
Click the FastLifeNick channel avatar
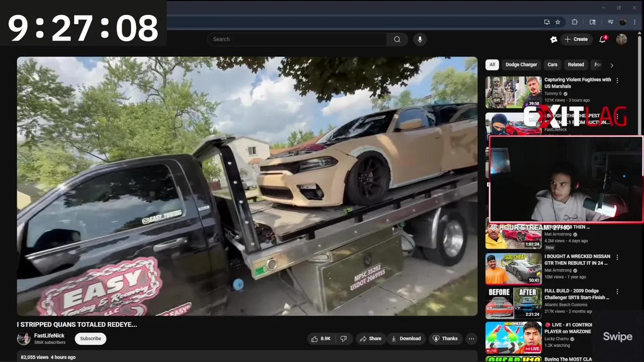24,338
